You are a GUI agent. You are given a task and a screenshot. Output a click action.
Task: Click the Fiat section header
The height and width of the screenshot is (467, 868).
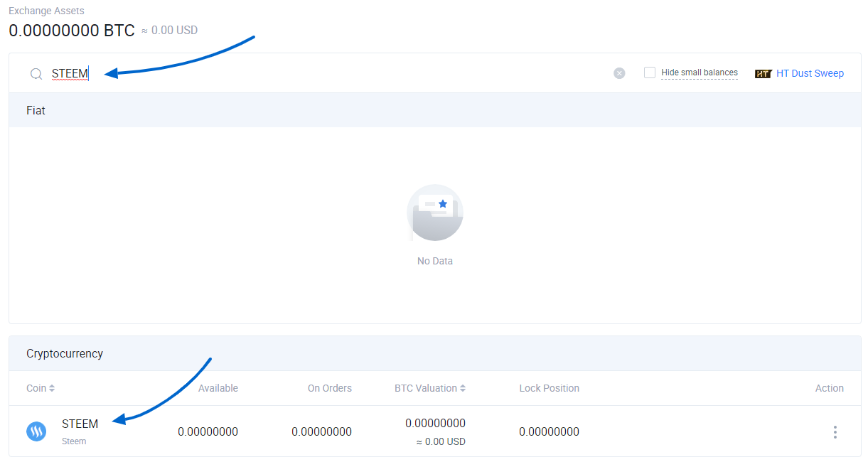click(434, 110)
